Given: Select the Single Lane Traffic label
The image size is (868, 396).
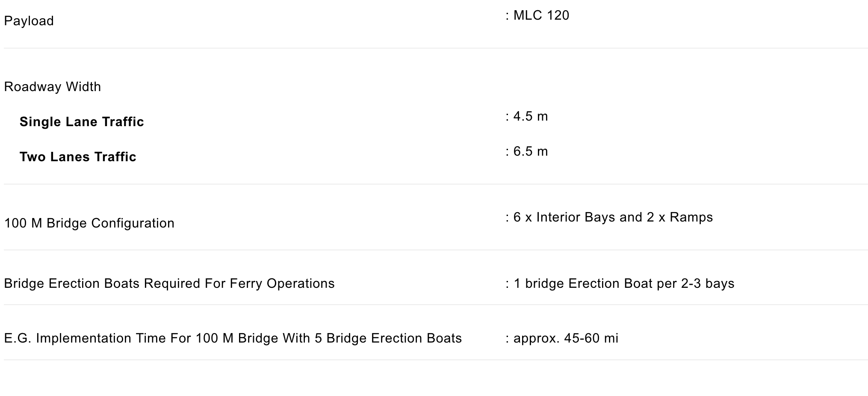Looking at the screenshot, I should click(82, 122).
